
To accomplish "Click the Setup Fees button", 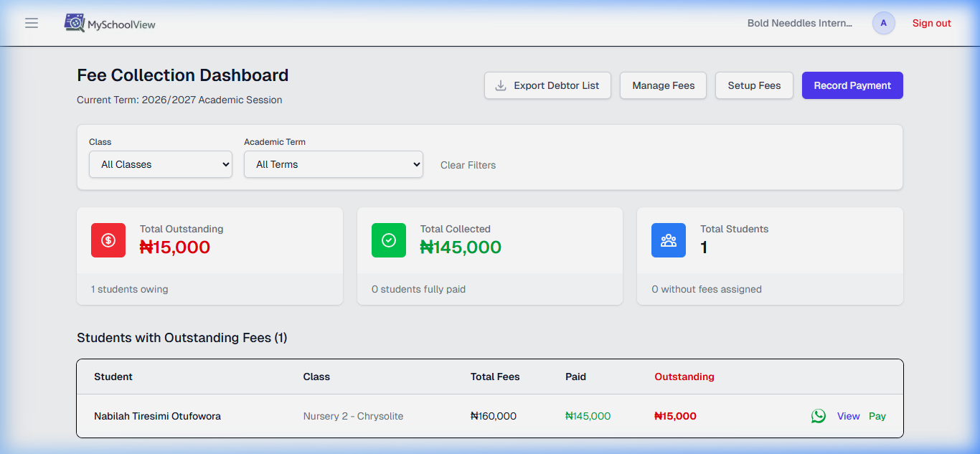I will click(x=754, y=85).
